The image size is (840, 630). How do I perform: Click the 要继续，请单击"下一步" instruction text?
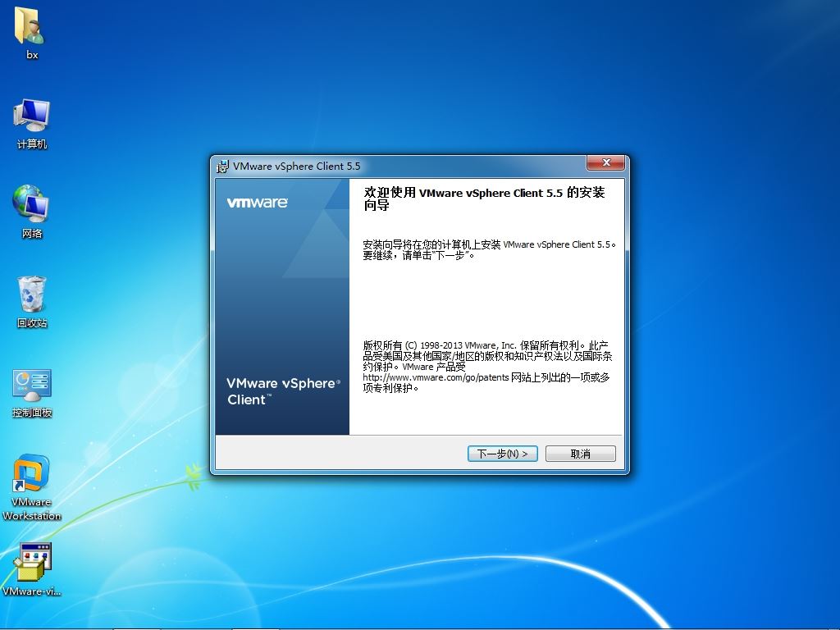click(x=418, y=256)
